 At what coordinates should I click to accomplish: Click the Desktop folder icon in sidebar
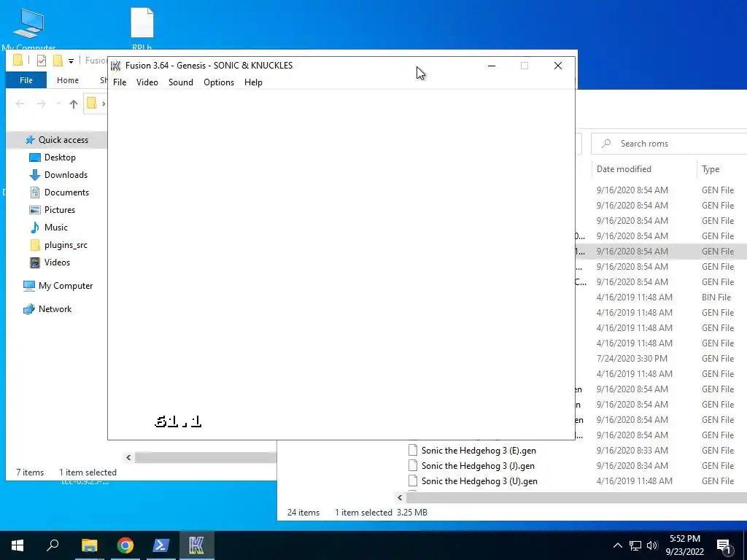click(35, 157)
